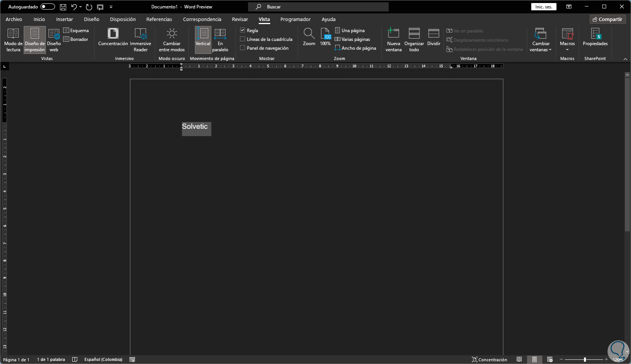This screenshot has width=631, height=364.
Task: Open the proofing book icon in status bar
Action: tap(75, 359)
